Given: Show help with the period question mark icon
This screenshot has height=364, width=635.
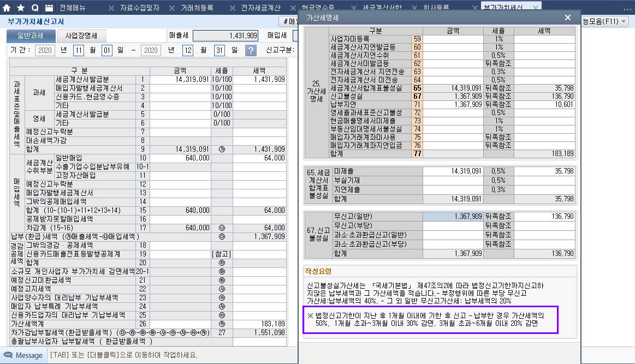Looking at the screenshot, I should [251, 51].
